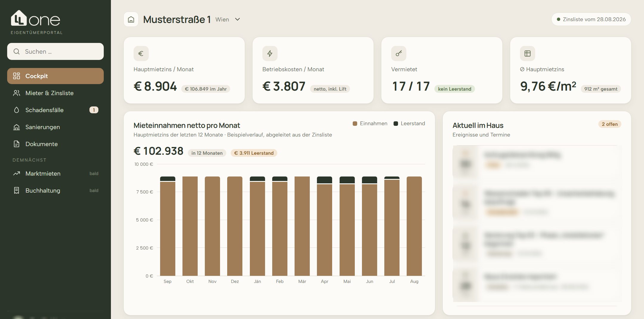The image size is (644, 319).
Task: Click the Zinsliste vom 28.08.2026 pill
Action: 591,19
